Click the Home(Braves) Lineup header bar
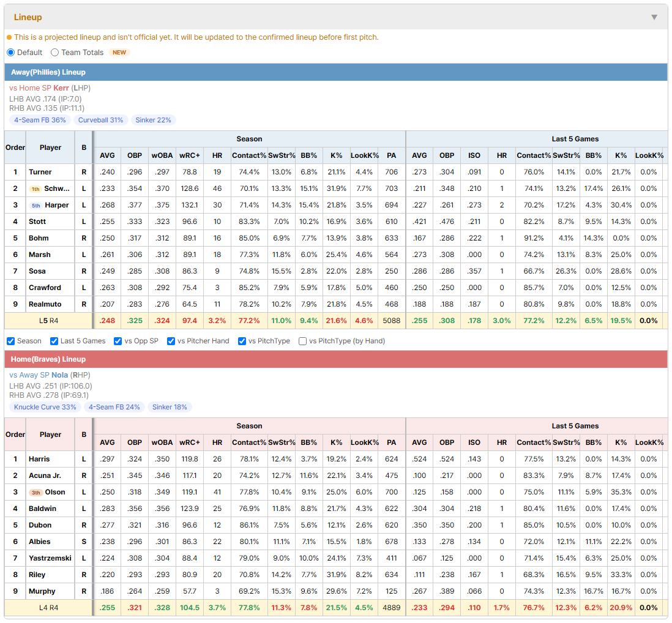672x623 pixels. point(336,359)
